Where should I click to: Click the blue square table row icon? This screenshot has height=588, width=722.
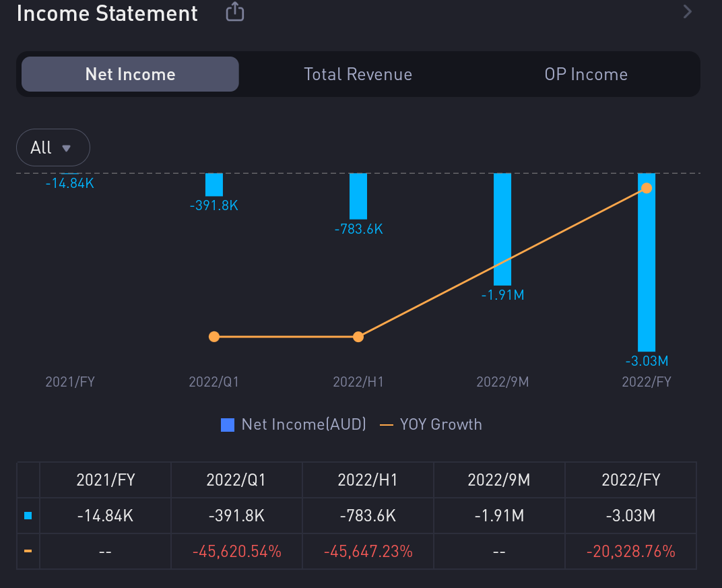click(x=28, y=516)
